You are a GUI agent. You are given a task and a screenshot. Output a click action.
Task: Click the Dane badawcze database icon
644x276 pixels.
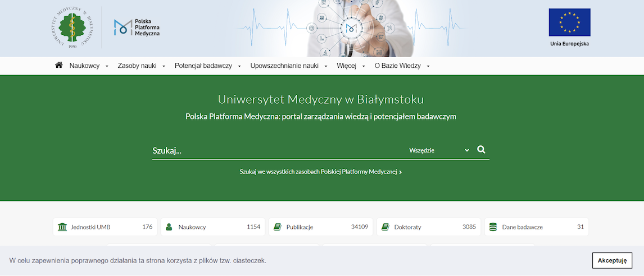click(x=493, y=227)
